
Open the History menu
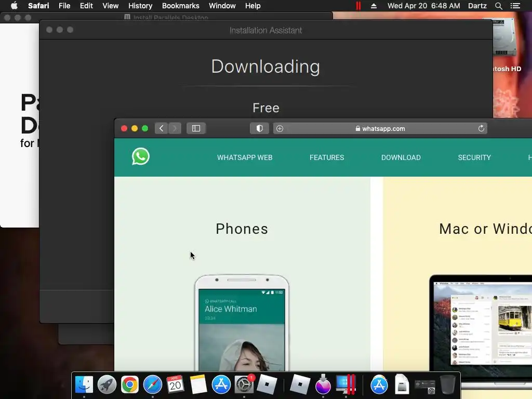pyautogui.click(x=140, y=6)
